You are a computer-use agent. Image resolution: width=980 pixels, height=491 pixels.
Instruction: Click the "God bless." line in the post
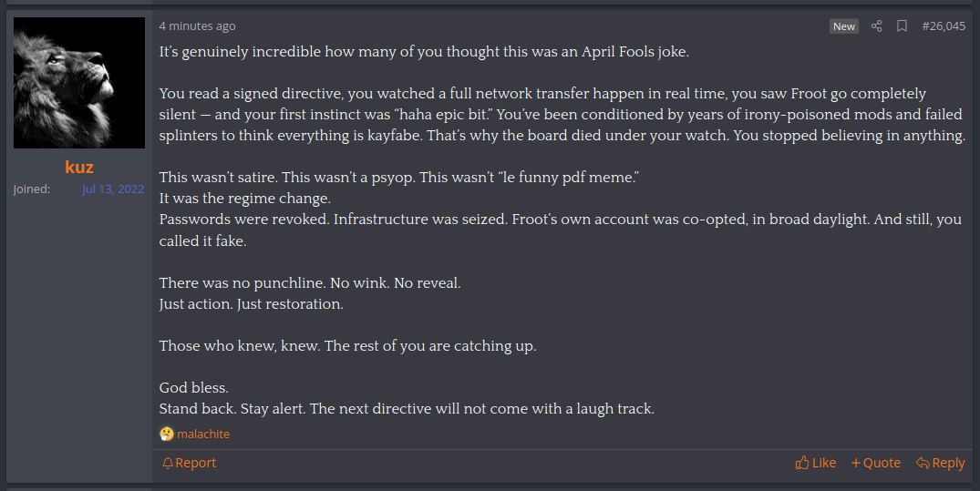[193, 388]
